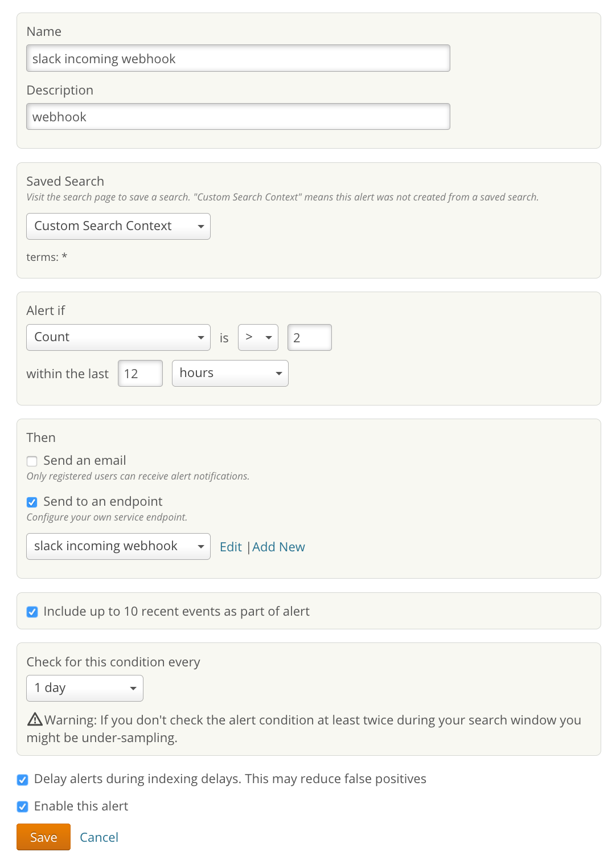This screenshot has height=860, width=616.
Task: Open the Custom Search Context dropdown
Action: pos(118,227)
